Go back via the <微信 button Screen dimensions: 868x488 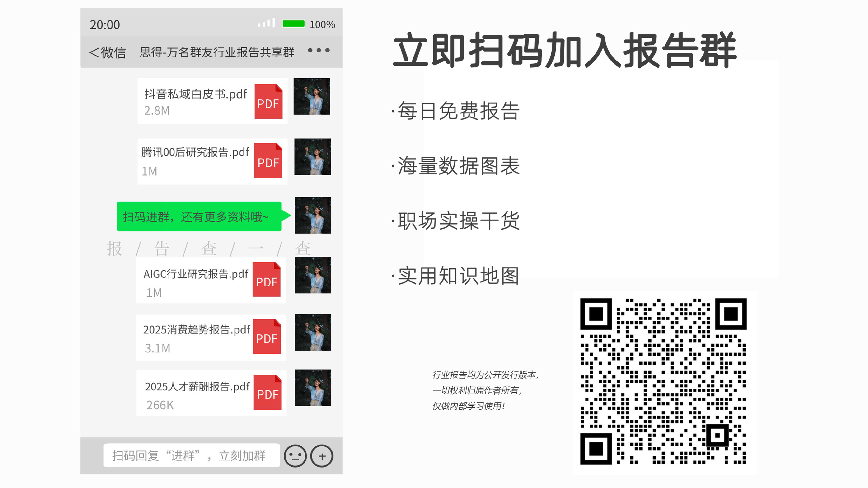[107, 52]
